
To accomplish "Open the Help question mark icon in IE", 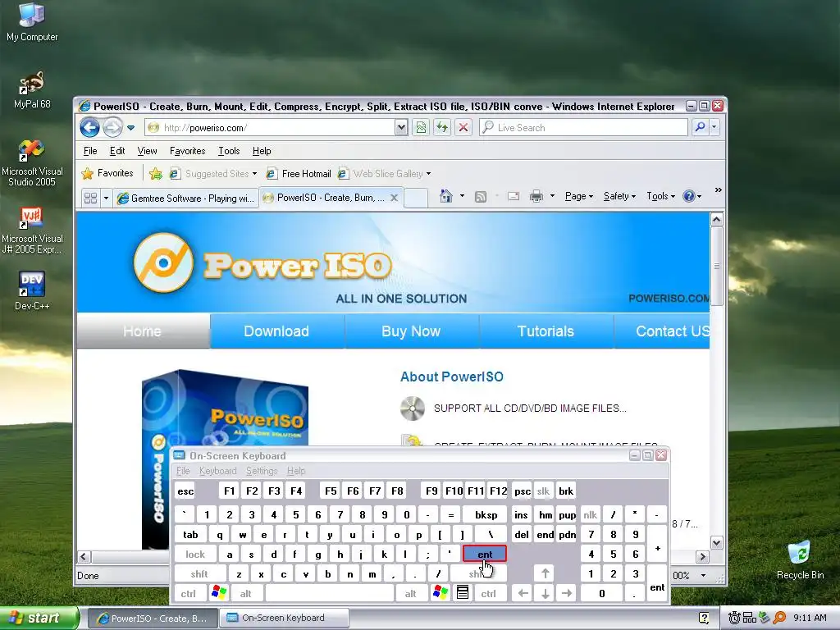I will [x=689, y=196].
